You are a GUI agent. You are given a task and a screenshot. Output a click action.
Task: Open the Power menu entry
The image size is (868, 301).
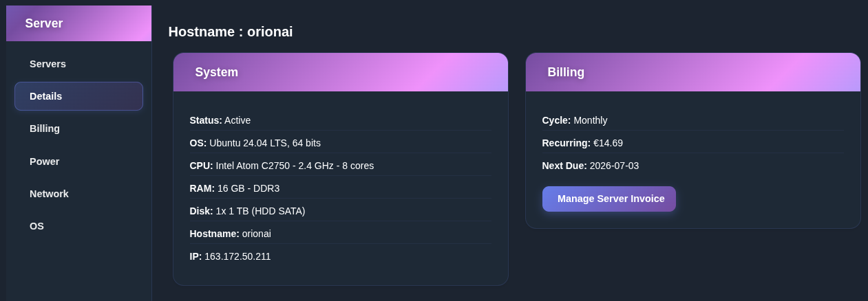(78, 161)
